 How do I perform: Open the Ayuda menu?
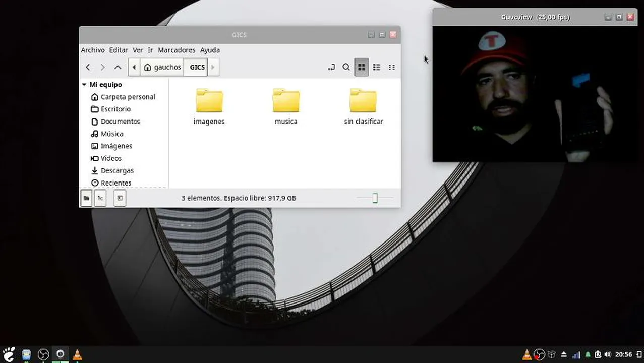pos(210,50)
